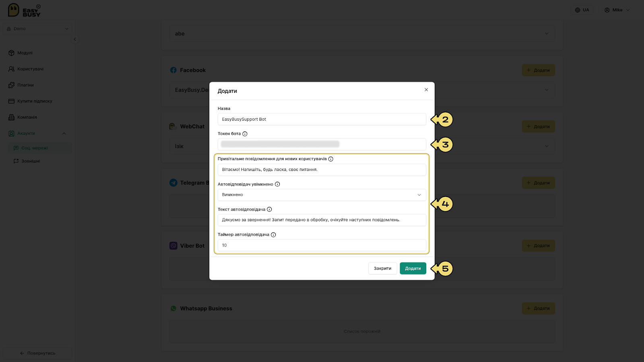Click the Whatsapp Business icon

(173, 309)
